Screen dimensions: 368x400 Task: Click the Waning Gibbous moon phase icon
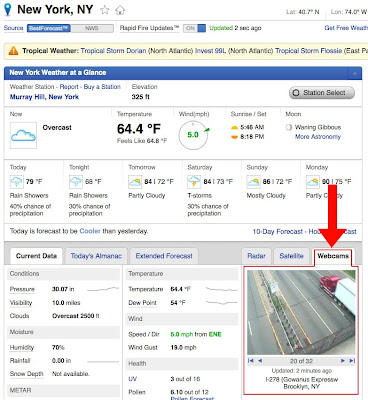tap(289, 127)
